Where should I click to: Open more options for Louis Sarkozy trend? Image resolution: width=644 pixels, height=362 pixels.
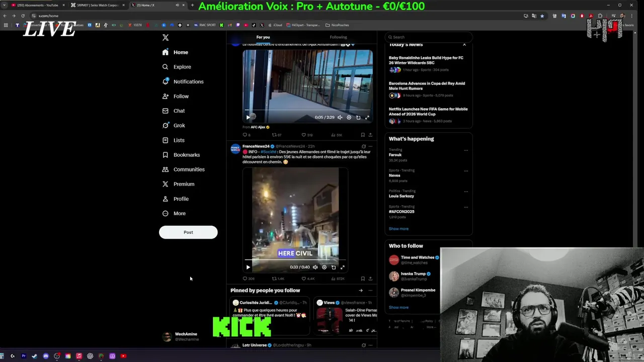click(x=466, y=191)
